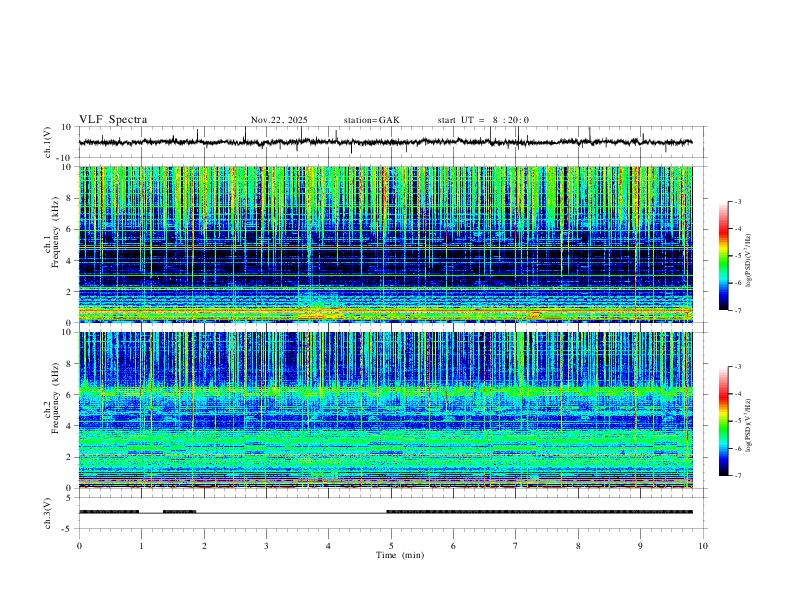Click the time axis tick label '0'
This screenshot has height=612, width=792.
coord(79,546)
